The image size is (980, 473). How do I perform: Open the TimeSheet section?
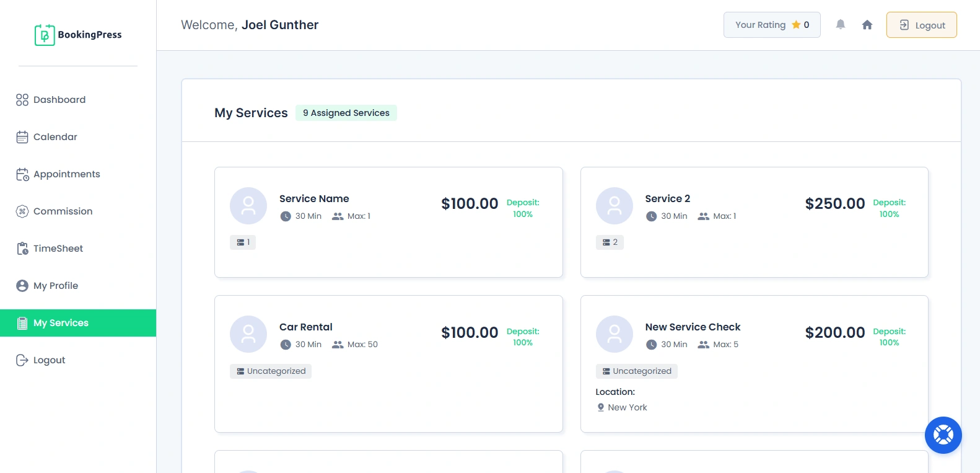click(x=78, y=249)
